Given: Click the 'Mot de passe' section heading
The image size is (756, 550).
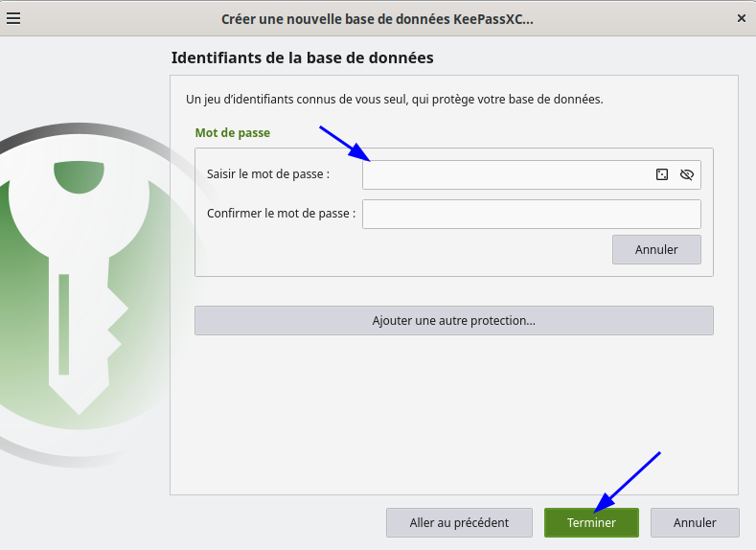Looking at the screenshot, I should click(x=233, y=133).
